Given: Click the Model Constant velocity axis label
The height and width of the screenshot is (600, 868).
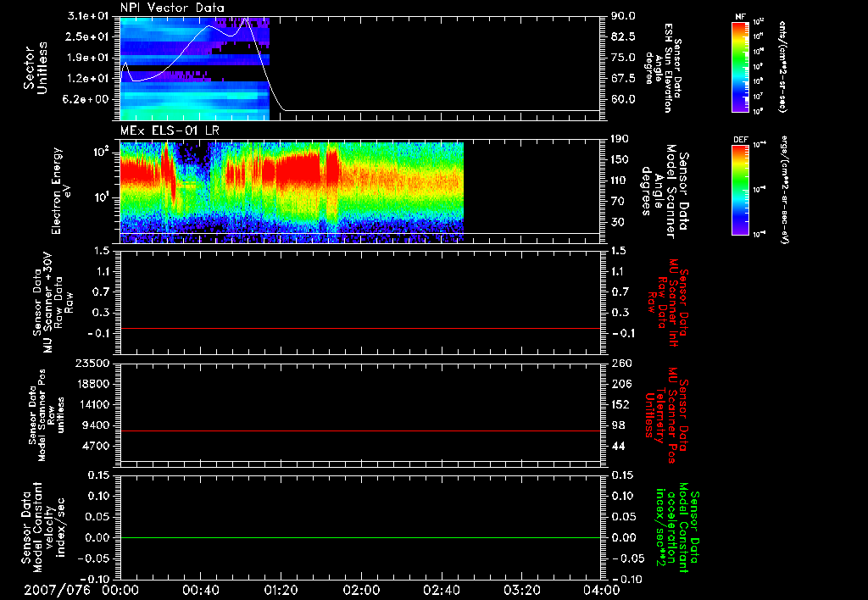Looking at the screenshot, I should pyautogui.click(x=42, y=527).
